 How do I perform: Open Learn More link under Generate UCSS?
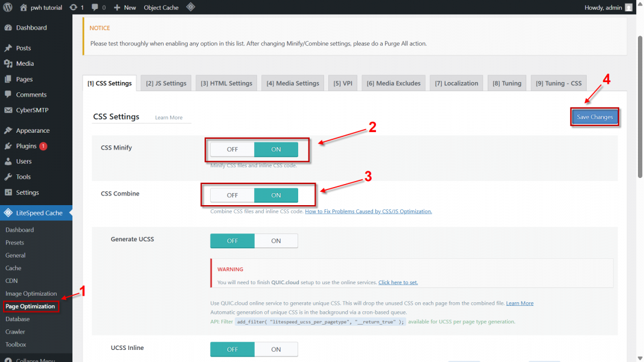[x=520, y=303]
